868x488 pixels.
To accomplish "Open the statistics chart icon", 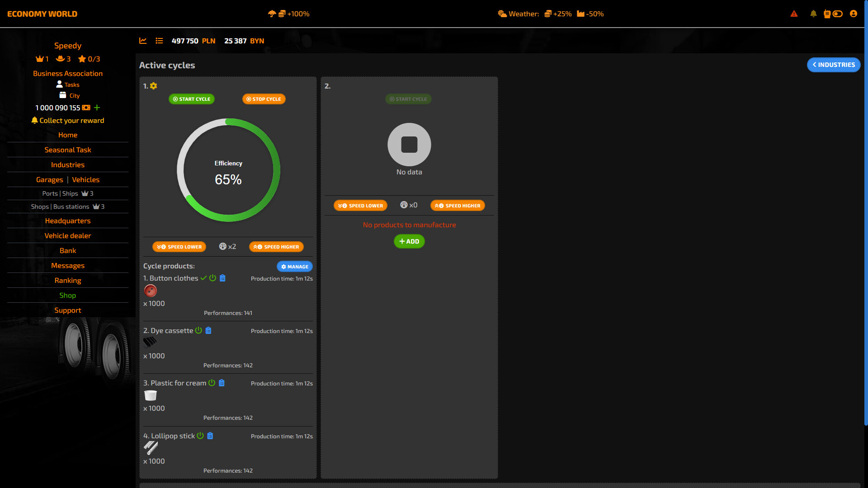I will pyautogui.click(x=143, y=41).
